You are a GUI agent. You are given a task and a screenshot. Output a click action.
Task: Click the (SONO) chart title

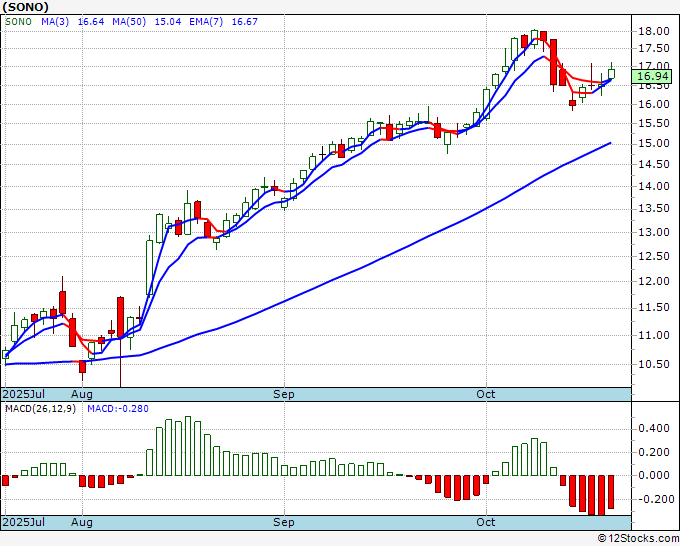tap(25, 7)
